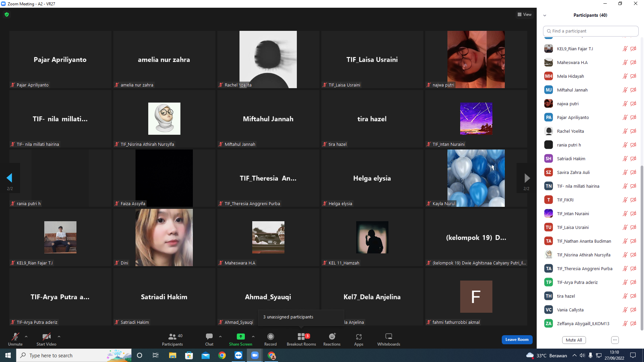The width and height of the screenshot is (644, 362).
Task: Open Zoom from the Windows taskbar
Action: coord(255,355)
